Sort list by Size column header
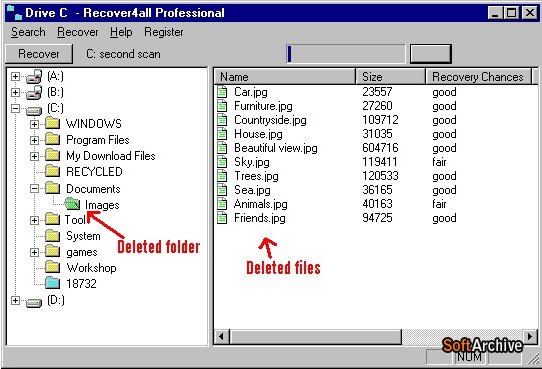Image resolution: width=542 pixels, height=369 pixels. [391, 76]
